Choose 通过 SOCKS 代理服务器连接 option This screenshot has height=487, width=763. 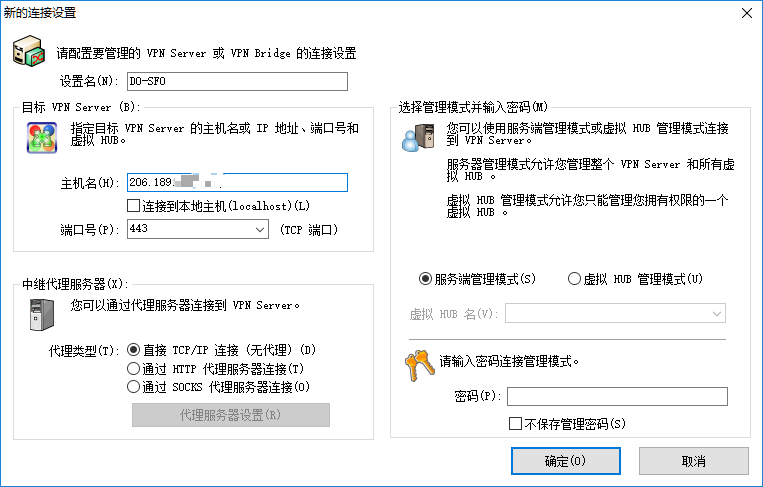coord(134,386)
